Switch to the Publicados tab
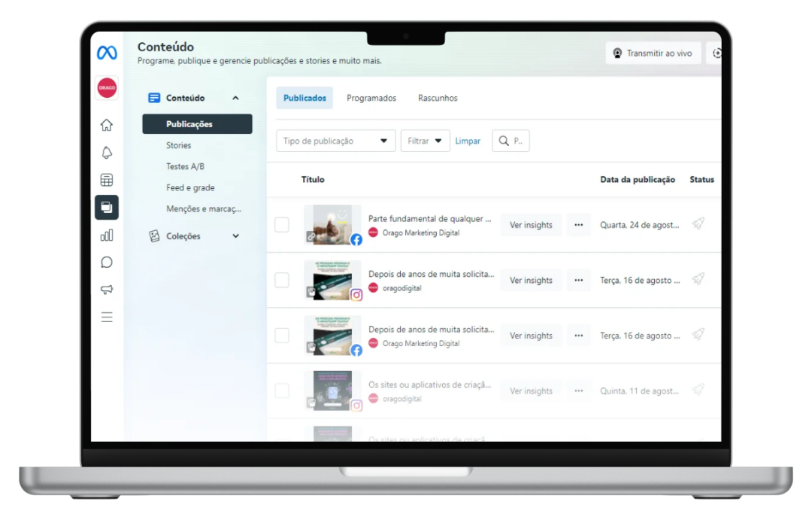This screenshot has height=520, width=812. pos(304,98)
